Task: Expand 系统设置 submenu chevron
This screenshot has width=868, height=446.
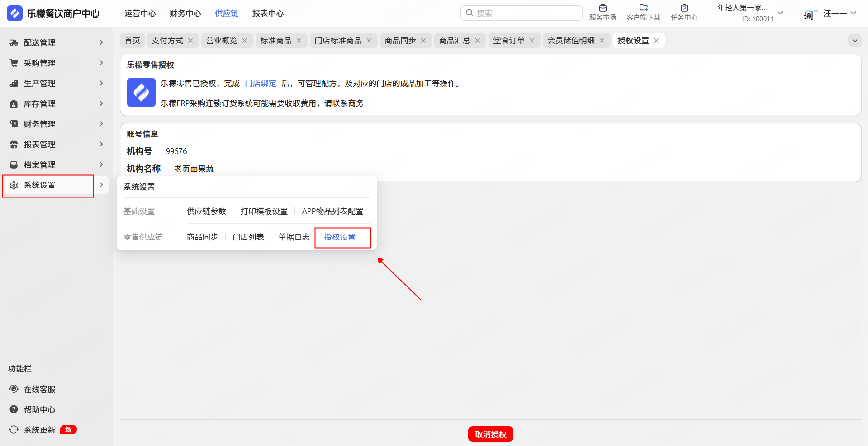Action: coord(101,185)
